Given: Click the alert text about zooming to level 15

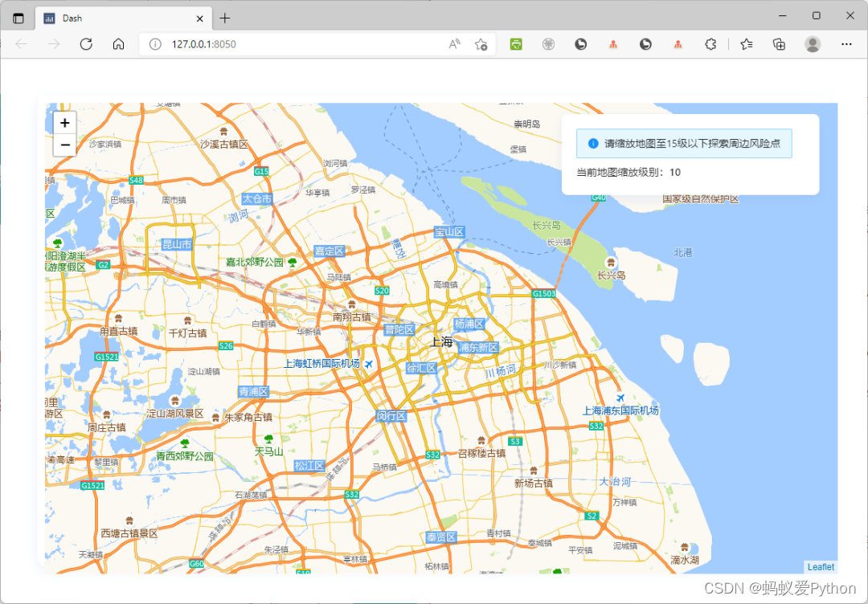Looking at the screenshot, I should tap(693, 143).
